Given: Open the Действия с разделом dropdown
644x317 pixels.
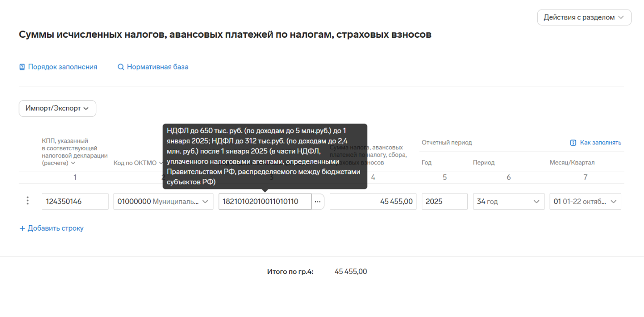Looking at the screenshot, I should click(584, 18).
